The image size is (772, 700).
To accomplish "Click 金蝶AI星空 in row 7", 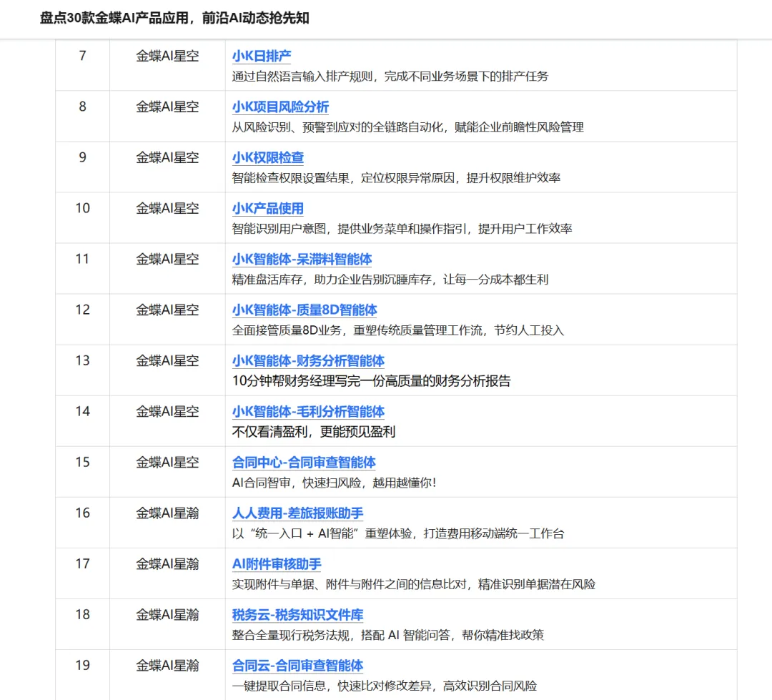I will coord(167,56).
